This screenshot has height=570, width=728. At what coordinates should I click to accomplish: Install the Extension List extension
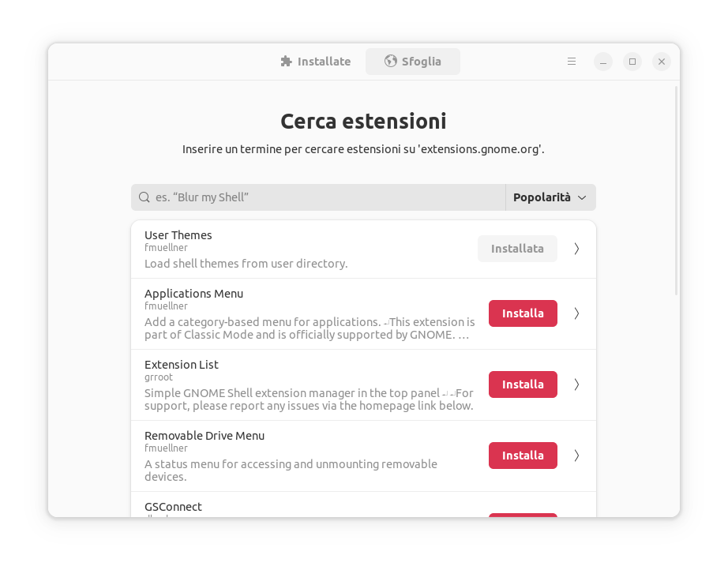[523, 384]
